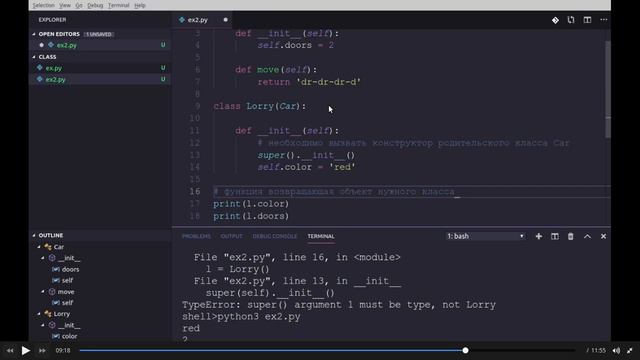Collapse Car class in outline
The image size is (640, 360).
pyautogui.click(x=39, y=247)
